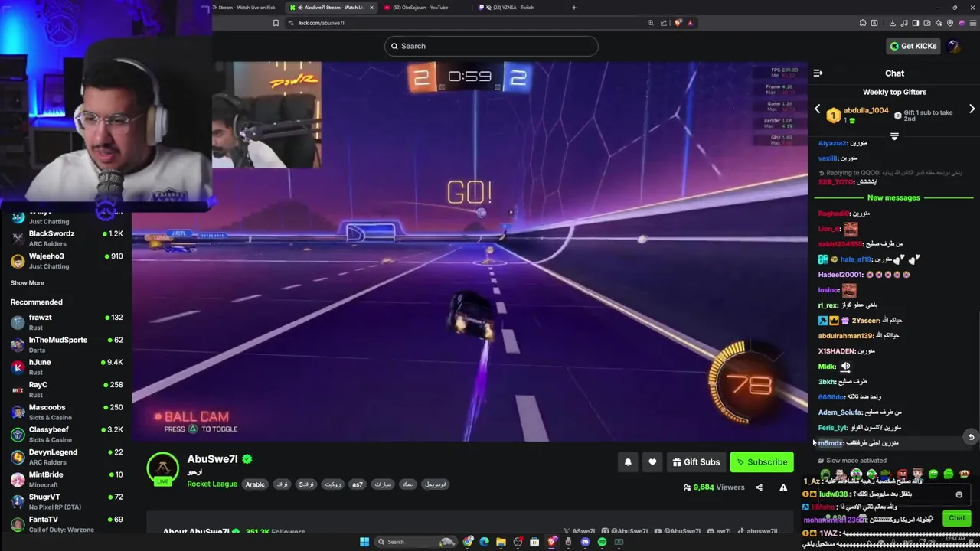The width and height of the screenshot is (980, 551).
Task: Click the bookmark icon in the address bar
Action: (276, 23)
